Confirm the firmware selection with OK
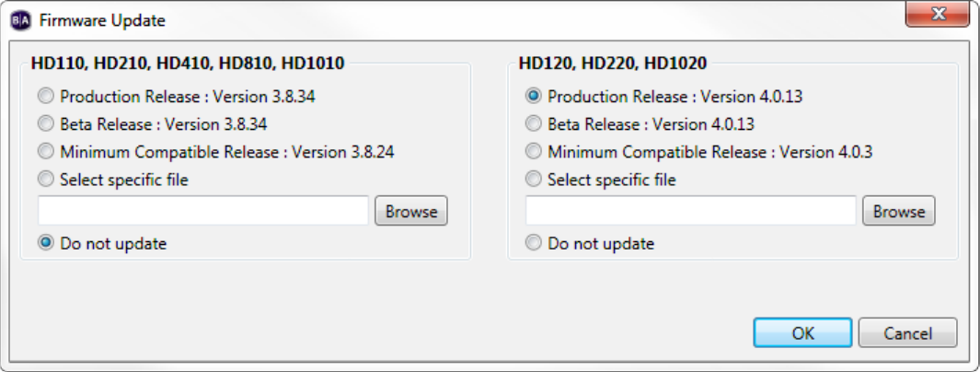The width and height of the screenshot is (980, 372). (802, 333)
